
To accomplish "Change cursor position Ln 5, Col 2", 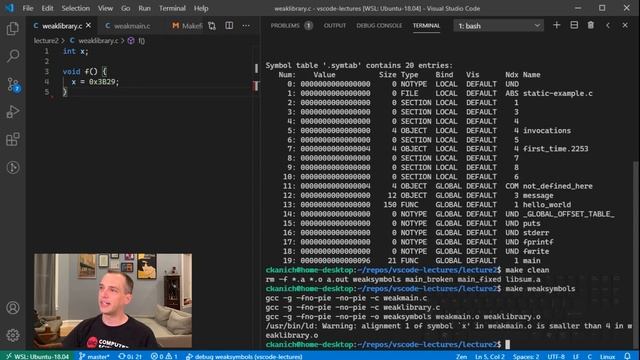I will click(489, 356).
